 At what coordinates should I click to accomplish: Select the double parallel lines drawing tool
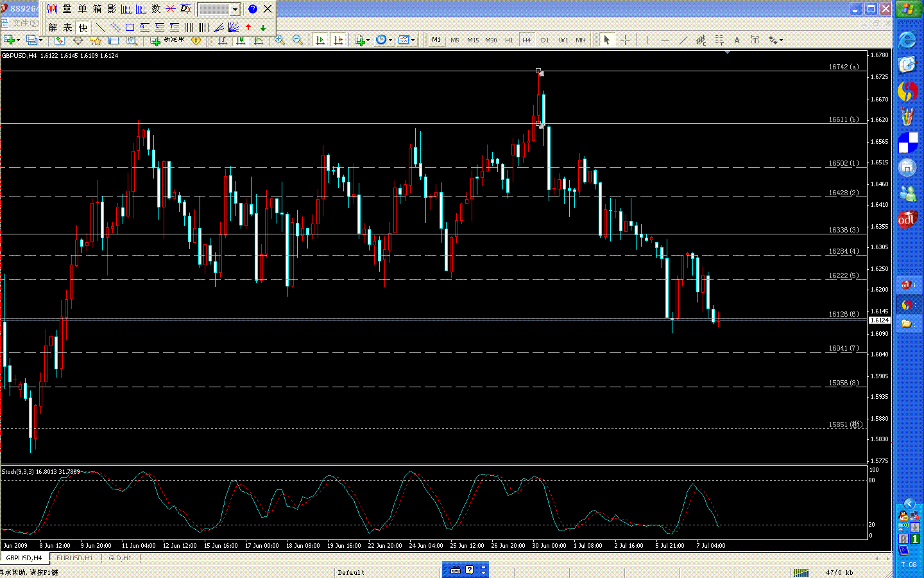tap(116, 28)
